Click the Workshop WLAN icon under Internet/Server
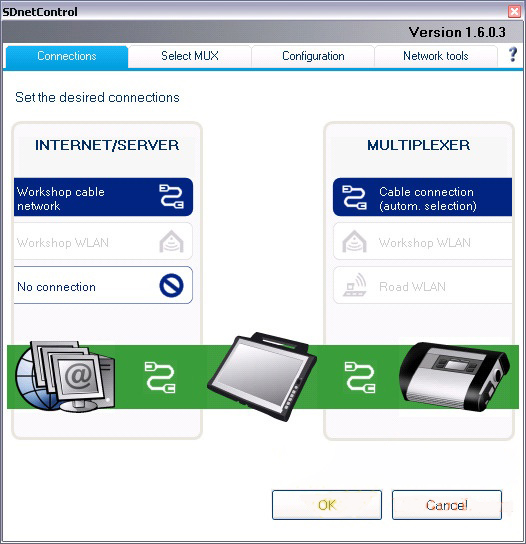The image size is (526, 544). [x=171, y=241]
